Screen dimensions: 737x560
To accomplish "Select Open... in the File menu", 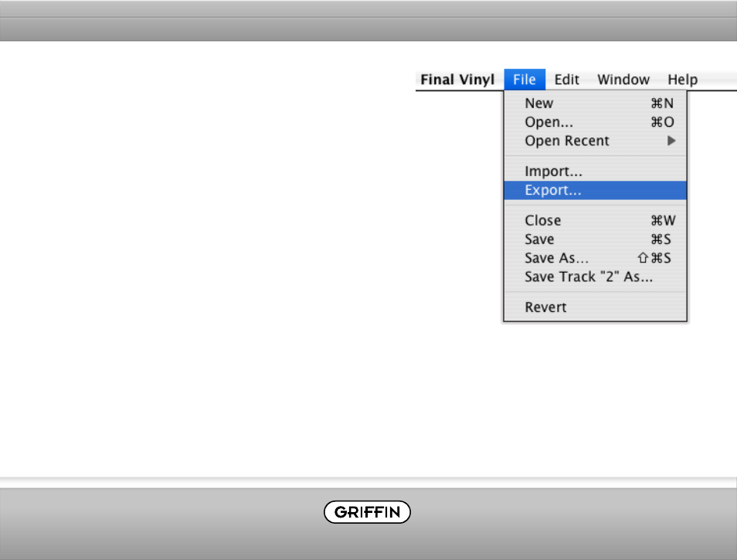I will pyautogui.click(x=595, y=122).
